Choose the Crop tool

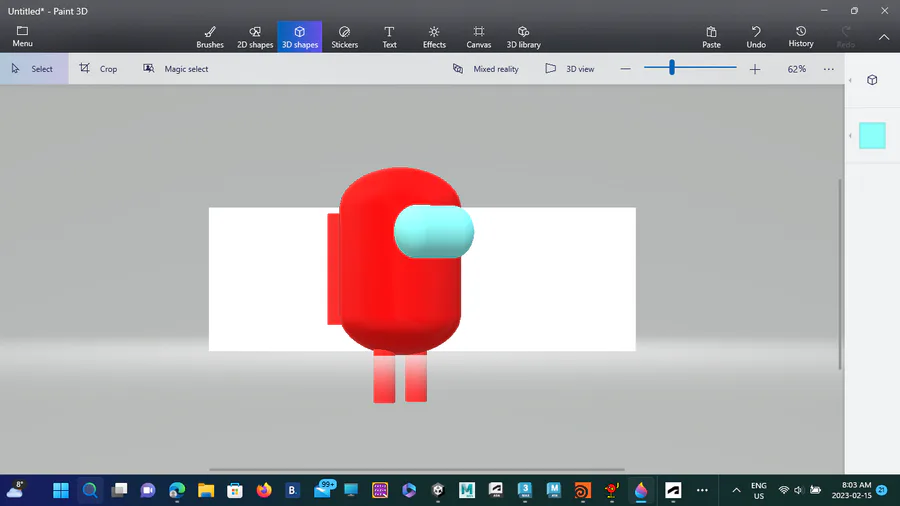[98, 69]
